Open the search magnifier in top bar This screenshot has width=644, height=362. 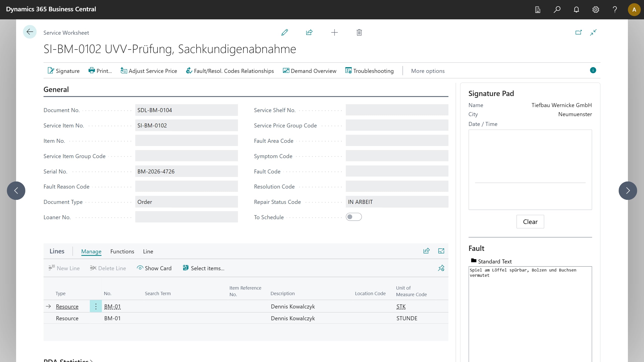pos(557,10)
